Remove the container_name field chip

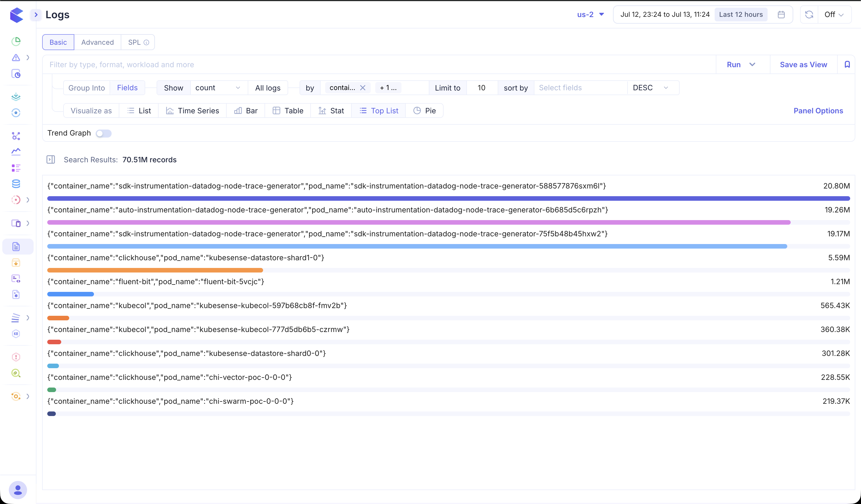coord(362,88)
